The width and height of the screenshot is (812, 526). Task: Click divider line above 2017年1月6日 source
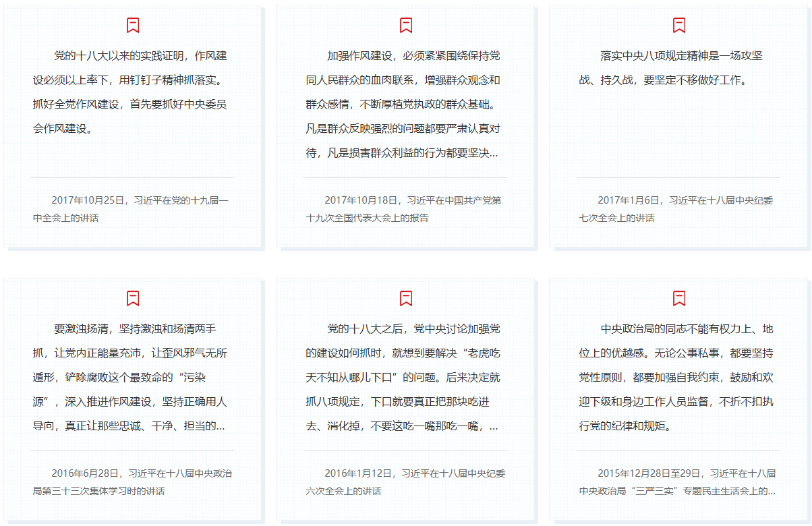point(678,177)
